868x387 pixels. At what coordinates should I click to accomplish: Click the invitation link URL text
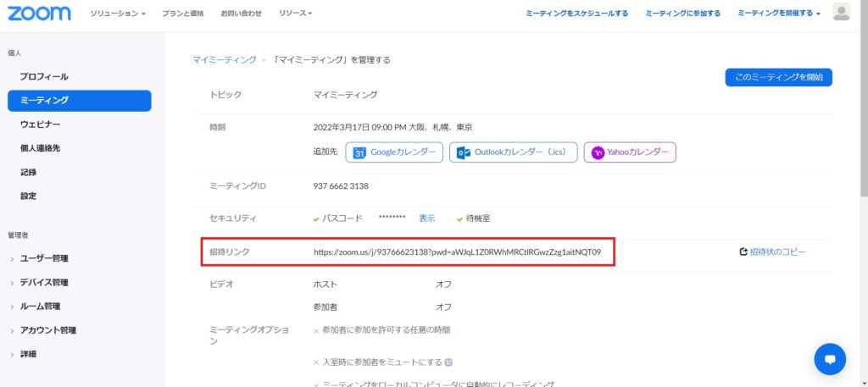(x=457, y=252)
